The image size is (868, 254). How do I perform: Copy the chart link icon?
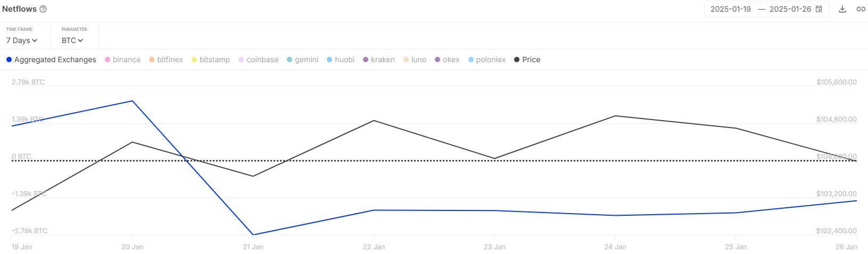(x=861, y=9)
